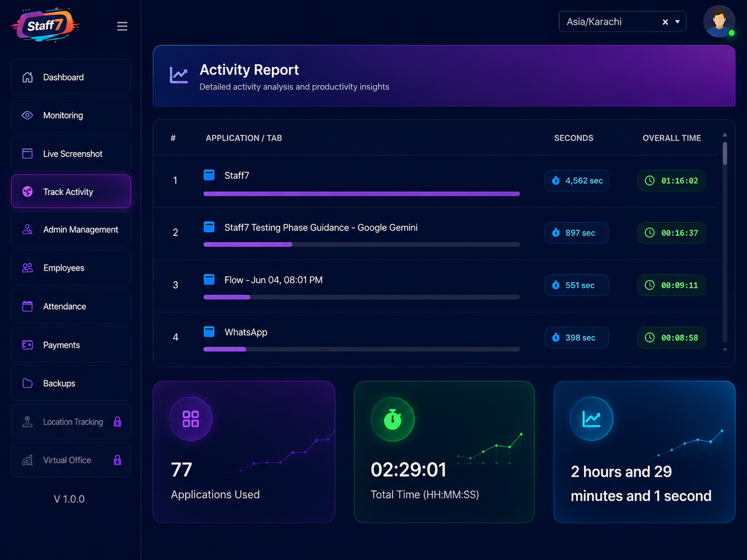Click the Staff7 Testing Phase Guidance row title

pos(321,227)
